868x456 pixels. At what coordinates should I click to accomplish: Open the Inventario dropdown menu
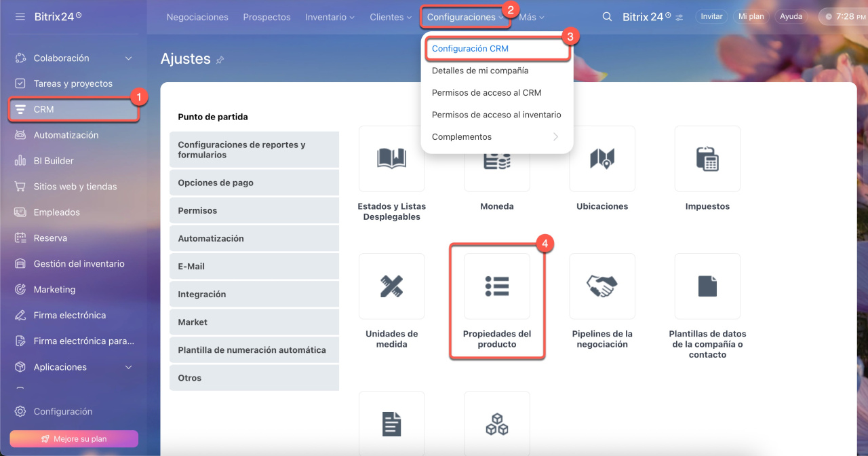point(330,17)
